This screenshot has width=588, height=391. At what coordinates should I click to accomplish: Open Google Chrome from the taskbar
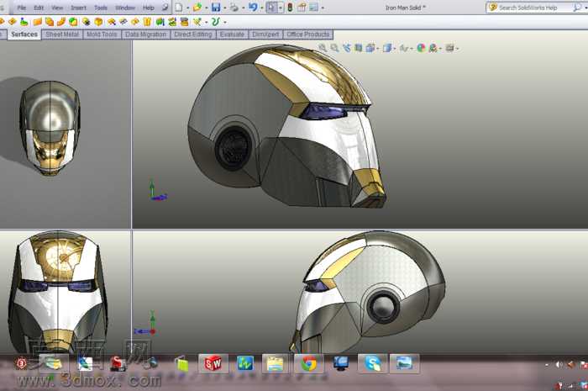pyautogui.click(x=308, y=363)
